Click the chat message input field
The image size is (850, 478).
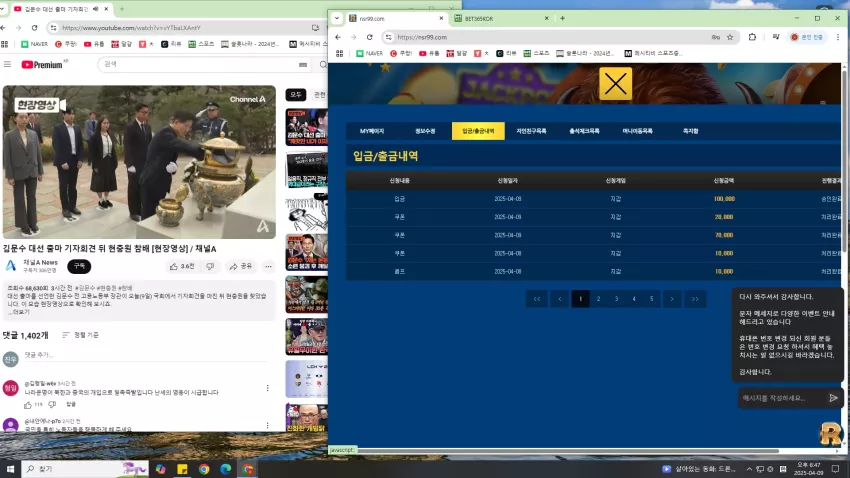coord(781,398)
